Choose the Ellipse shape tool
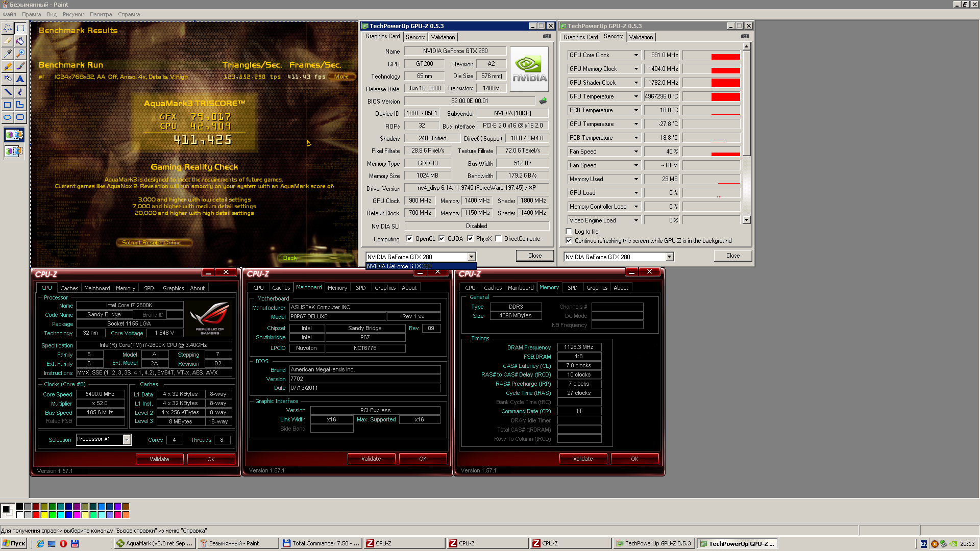 (x=8, y=117)
